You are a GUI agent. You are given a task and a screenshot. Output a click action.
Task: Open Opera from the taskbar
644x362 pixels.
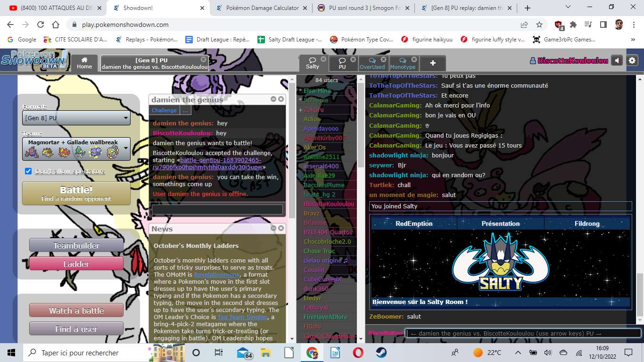pyautogui.click(x=358, y=353)
